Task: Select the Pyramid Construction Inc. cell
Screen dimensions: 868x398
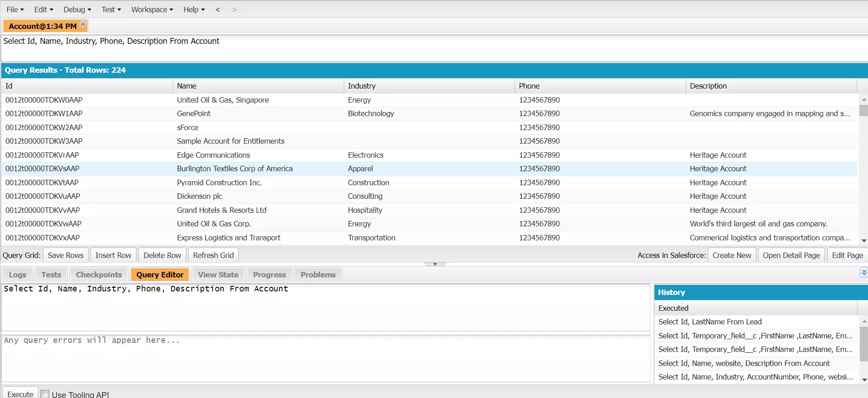Action: (x=258, y=183)
